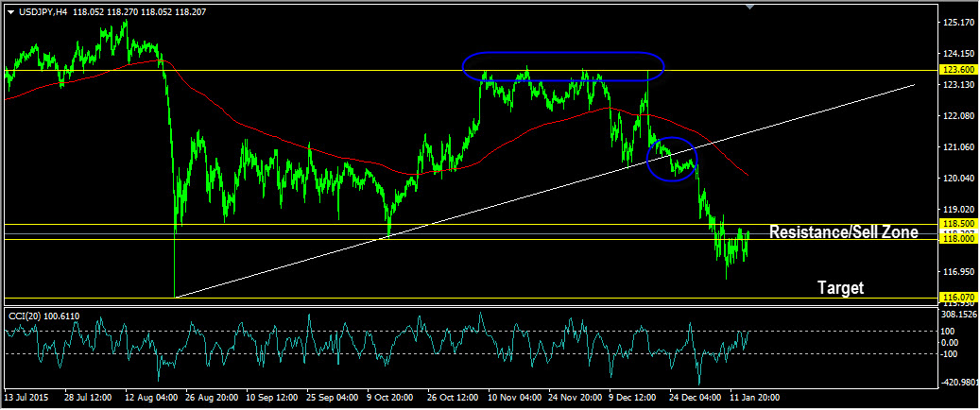The width and height of the screenshot is (980, 410).
Task: Click the 28 Jul 12:00 time label
Action: [88, 397]
